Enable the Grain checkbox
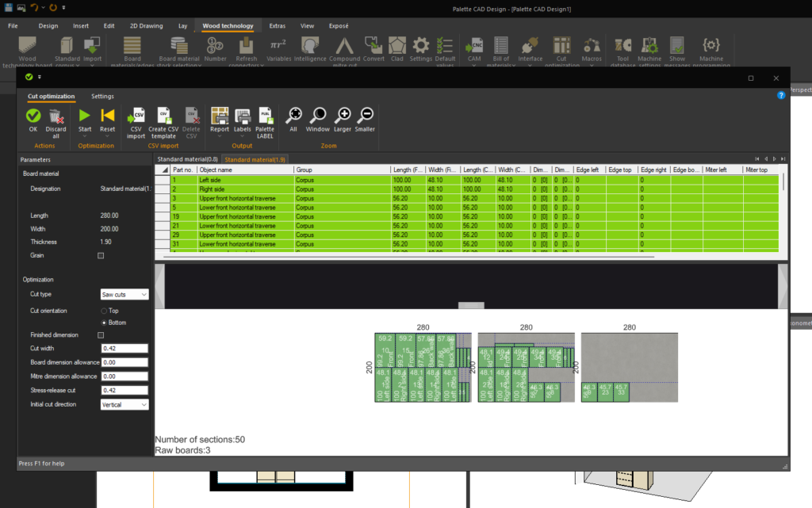This screenshot has height=508, width=812. [x=101, y=256]
